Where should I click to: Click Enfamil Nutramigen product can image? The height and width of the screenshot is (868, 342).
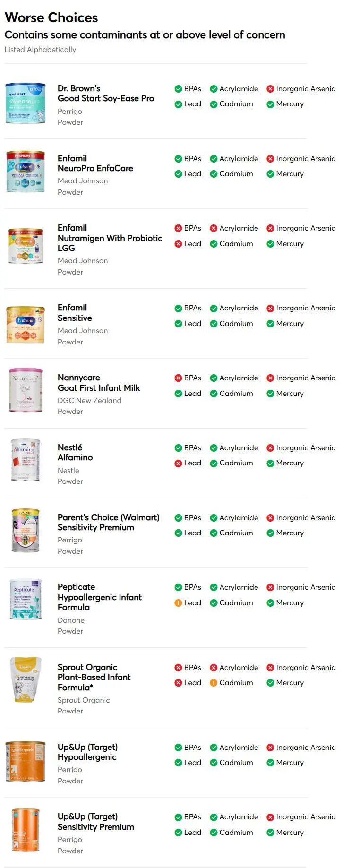coord(26,246)
